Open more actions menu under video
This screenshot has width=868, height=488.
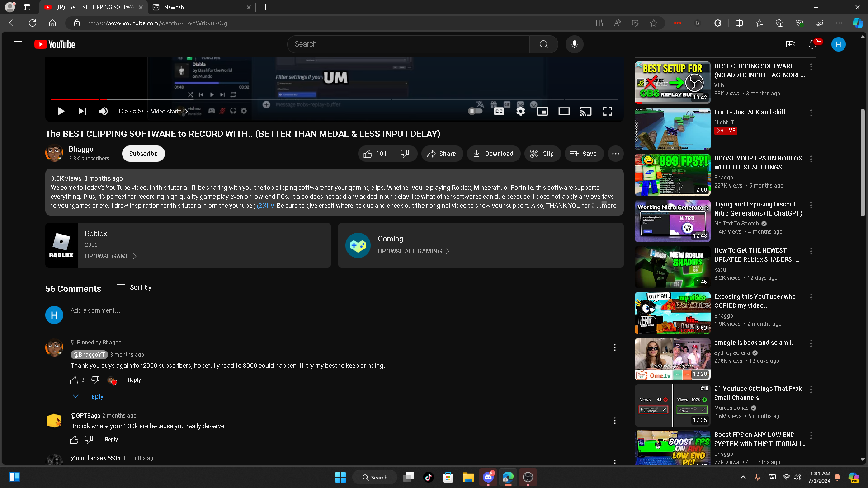click(615, 154)
